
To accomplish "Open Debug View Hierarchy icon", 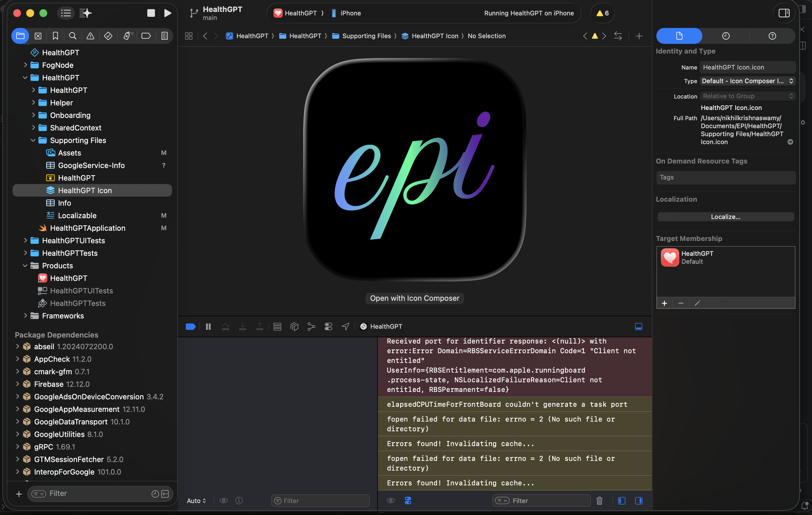I will [294, 326].
